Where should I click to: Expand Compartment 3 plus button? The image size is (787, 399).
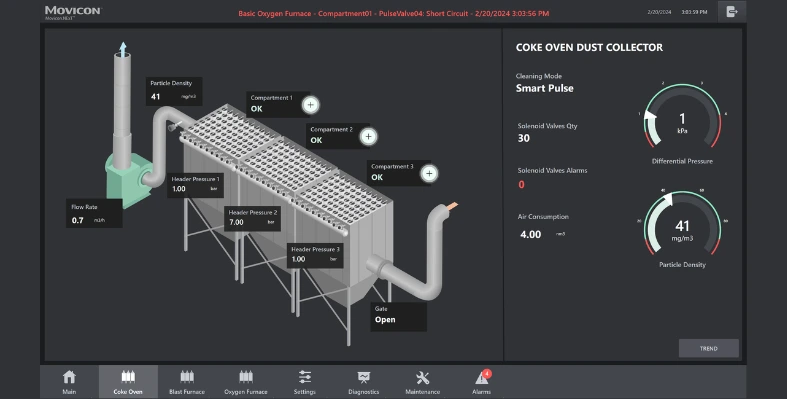[429, 174]
